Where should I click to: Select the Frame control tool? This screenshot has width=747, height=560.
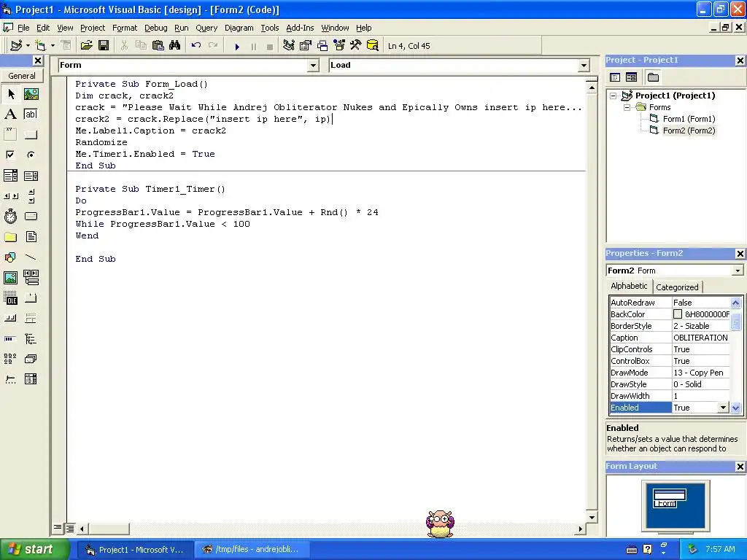[x=10, y=135]
